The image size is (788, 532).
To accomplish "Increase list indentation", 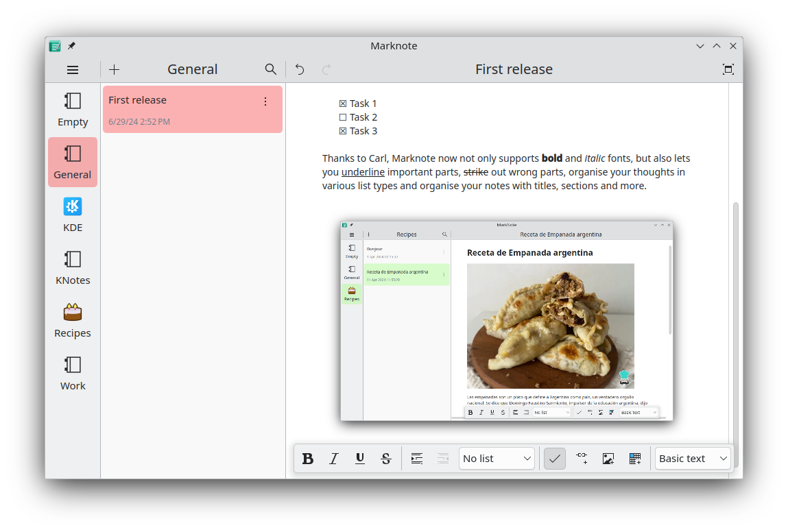I will pos(417,459).
